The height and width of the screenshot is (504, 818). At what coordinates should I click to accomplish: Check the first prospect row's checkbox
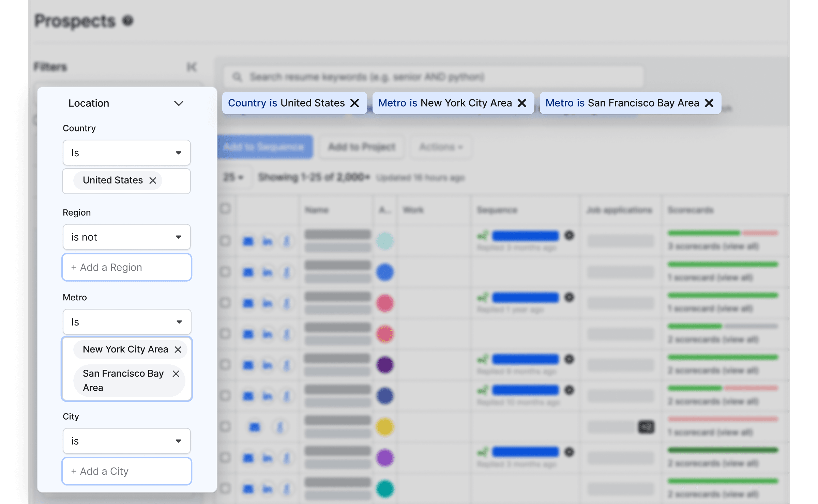pos(225,241)
